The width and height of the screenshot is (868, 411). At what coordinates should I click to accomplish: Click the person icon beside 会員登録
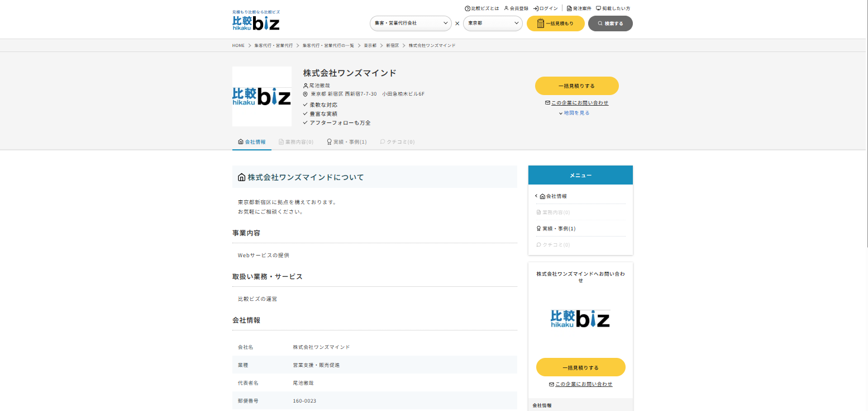click(x=506, y=8)
